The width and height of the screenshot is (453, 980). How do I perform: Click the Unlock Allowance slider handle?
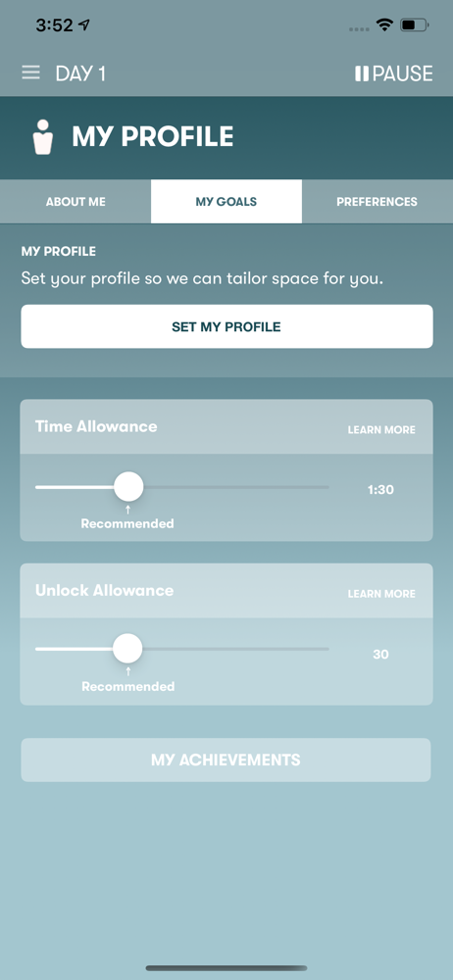127,649
